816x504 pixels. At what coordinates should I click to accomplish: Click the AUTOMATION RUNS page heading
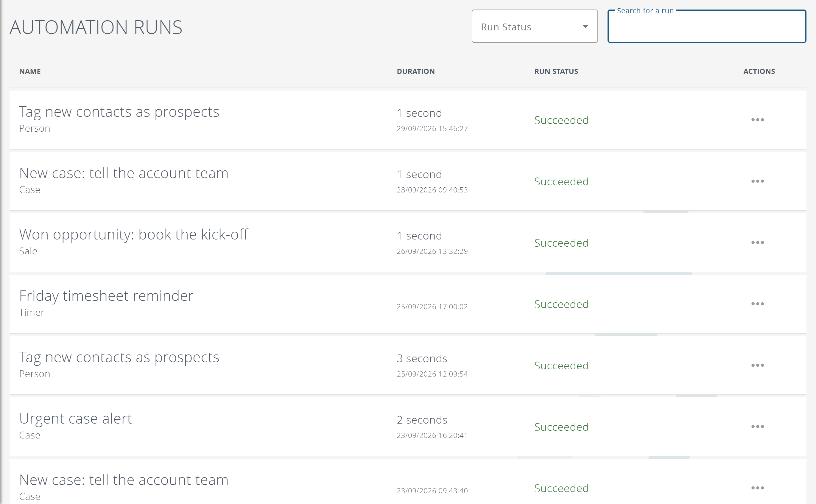(96, 27)
